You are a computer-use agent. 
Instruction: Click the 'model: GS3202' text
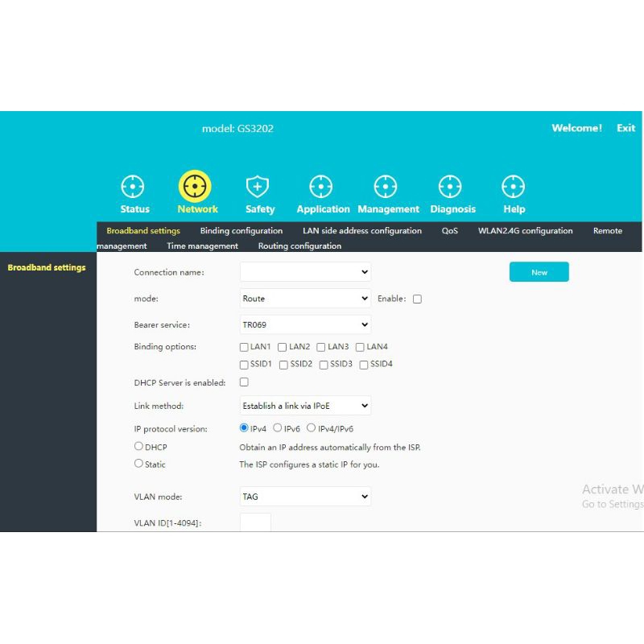pos(237,129)
